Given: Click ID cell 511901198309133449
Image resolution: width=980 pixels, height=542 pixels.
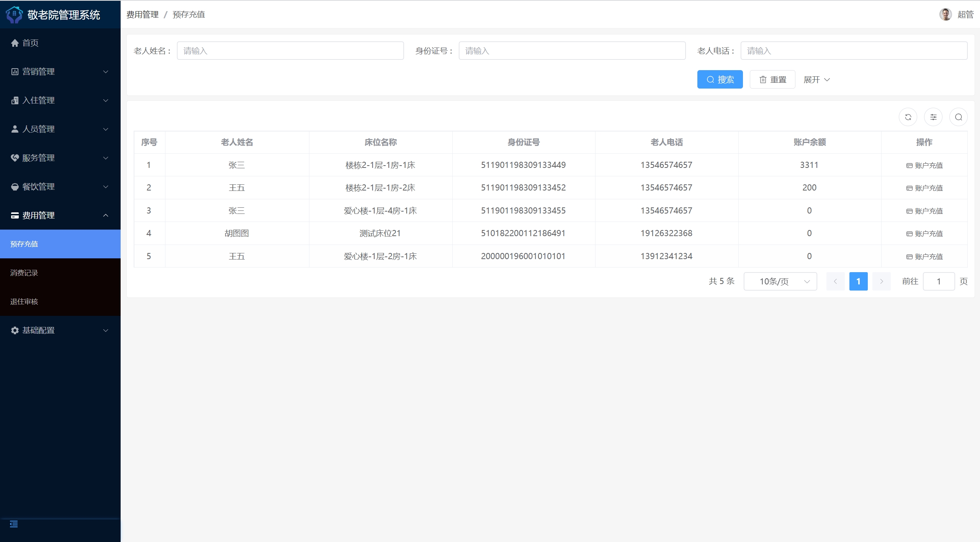Looking at the screenshot, I should point(523,165).
